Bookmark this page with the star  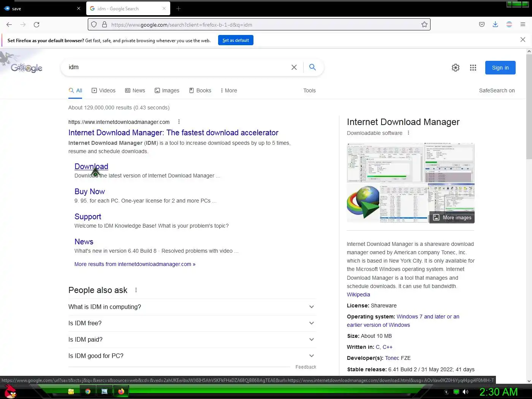tap(424, 25)
